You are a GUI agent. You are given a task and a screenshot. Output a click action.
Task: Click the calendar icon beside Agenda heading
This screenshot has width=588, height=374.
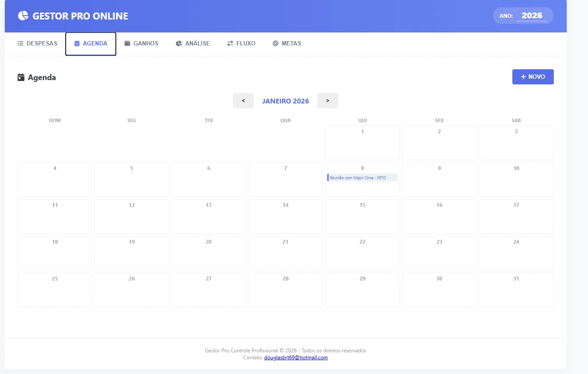(x=21, y=77)
